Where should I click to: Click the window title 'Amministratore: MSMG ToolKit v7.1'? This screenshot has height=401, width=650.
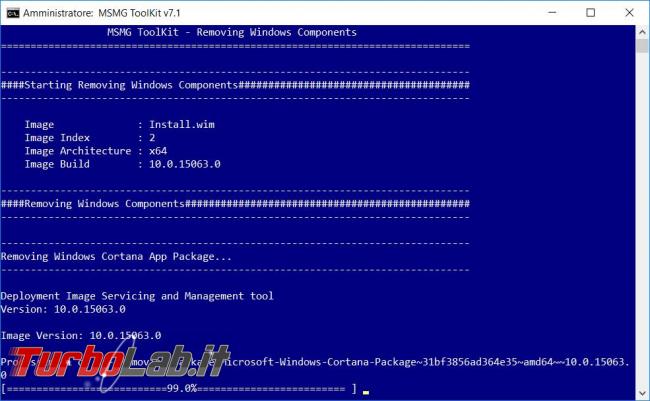click(102, 13)
